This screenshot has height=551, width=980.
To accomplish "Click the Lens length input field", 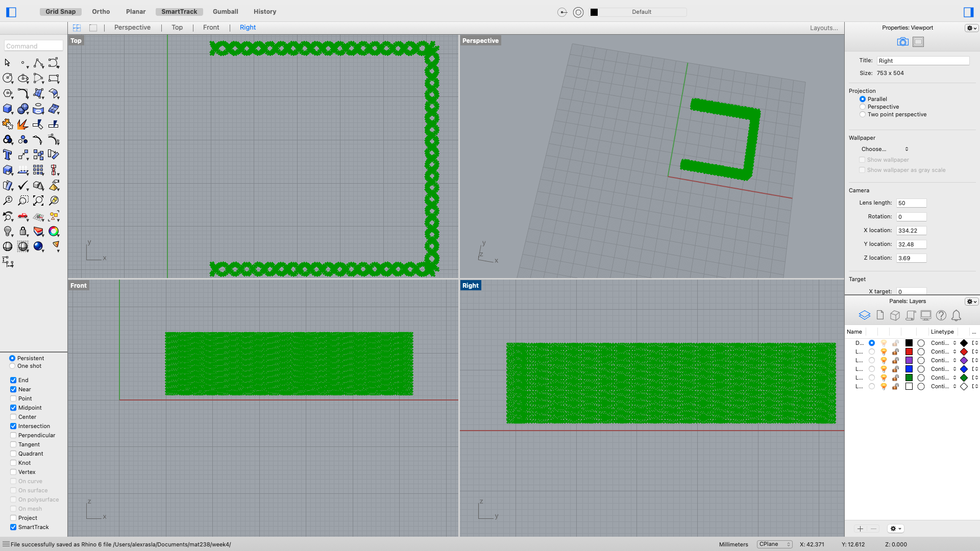I will [x=911, y=203].
